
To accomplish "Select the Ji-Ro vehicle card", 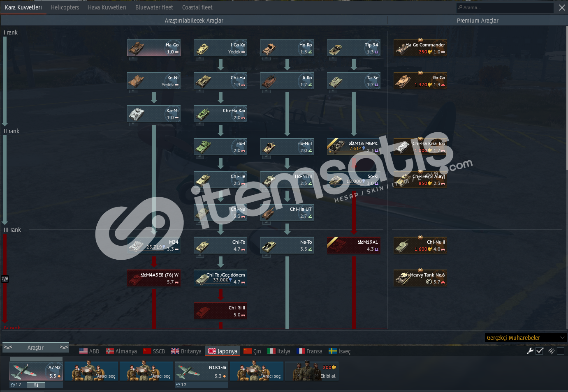I will coord(287,81).
